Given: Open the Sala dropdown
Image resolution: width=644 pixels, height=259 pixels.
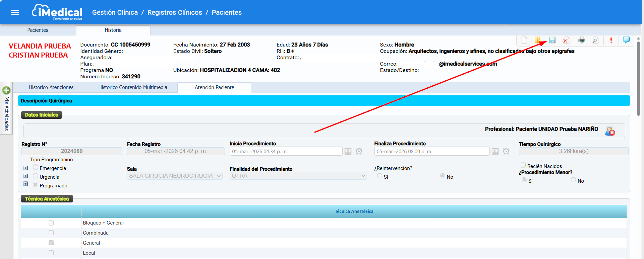Looking at the screenshot, I should point(175,176).
